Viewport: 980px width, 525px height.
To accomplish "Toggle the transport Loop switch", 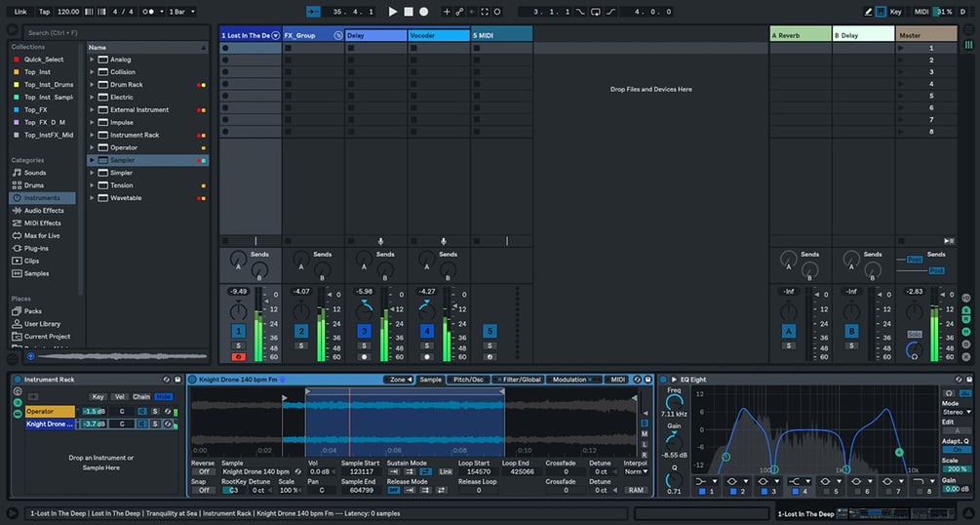I will 596,12.
